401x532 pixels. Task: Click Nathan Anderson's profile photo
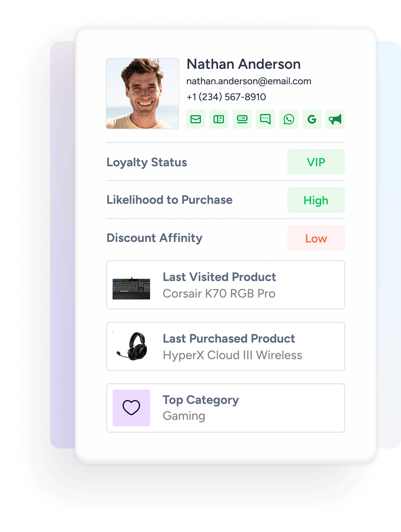click(x=143, y=93)
